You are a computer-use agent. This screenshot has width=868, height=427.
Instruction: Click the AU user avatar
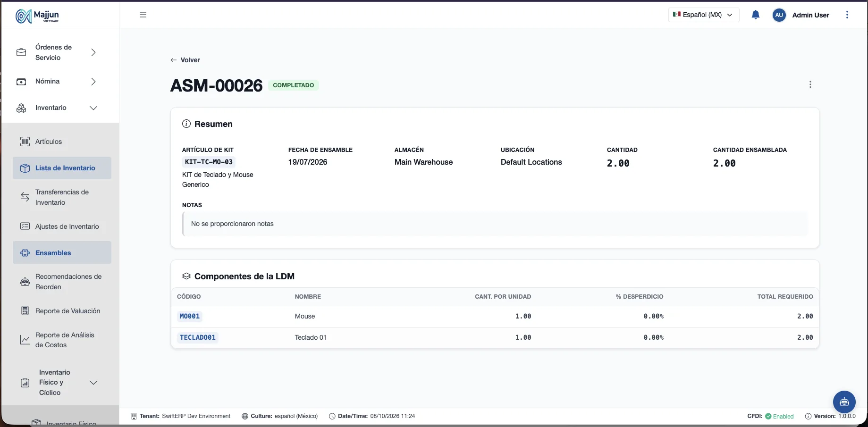[779, 15]
